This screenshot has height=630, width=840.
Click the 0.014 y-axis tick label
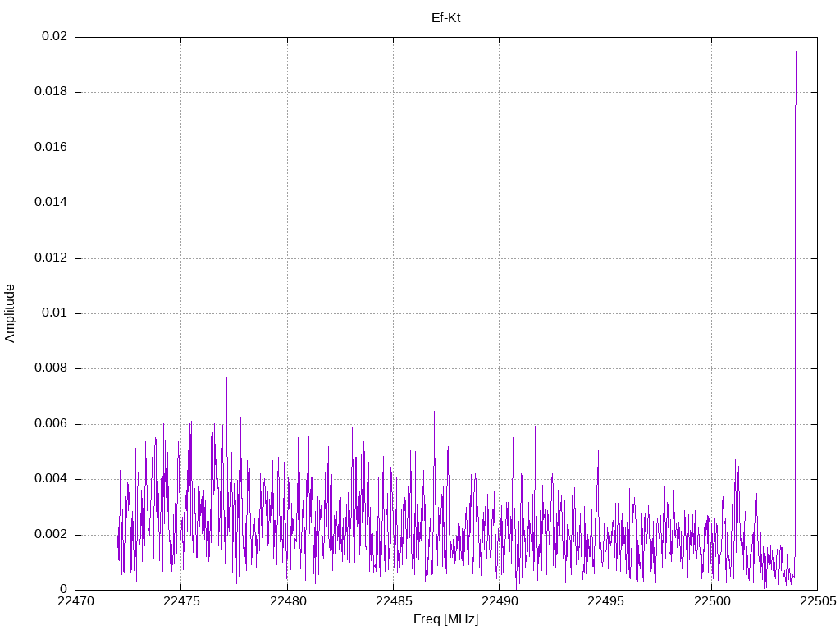pyautogui.click(x=51, y=203)
